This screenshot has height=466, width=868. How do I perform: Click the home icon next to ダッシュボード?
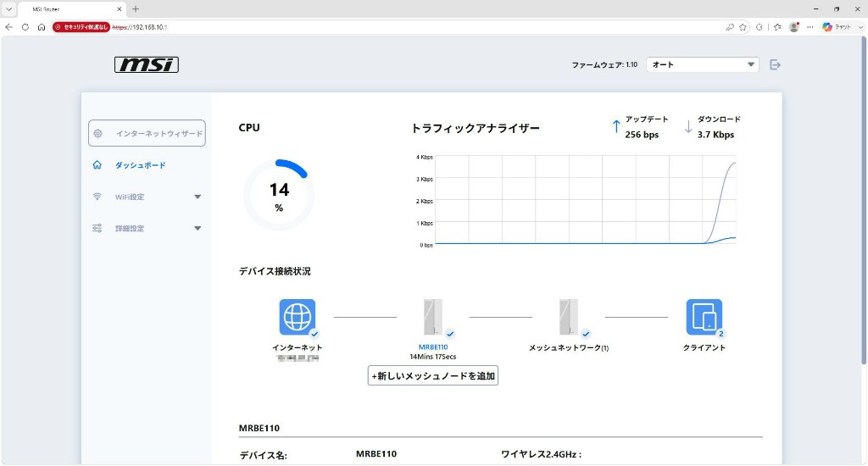coord(97,165)
